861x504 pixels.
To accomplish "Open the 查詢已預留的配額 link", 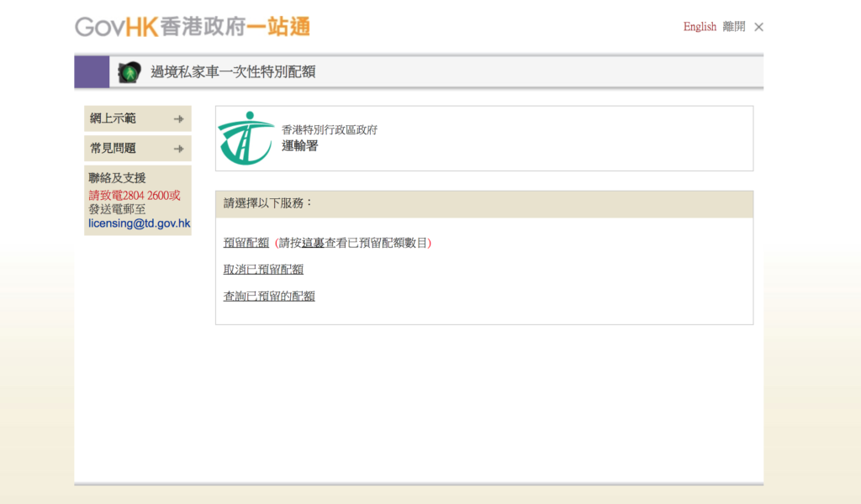I will tap(269, 297).
